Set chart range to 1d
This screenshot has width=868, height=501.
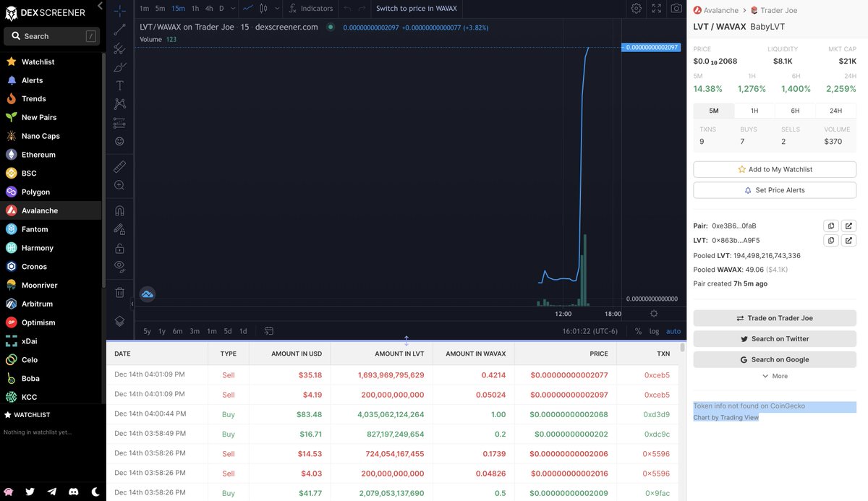(x=243, y=331)
